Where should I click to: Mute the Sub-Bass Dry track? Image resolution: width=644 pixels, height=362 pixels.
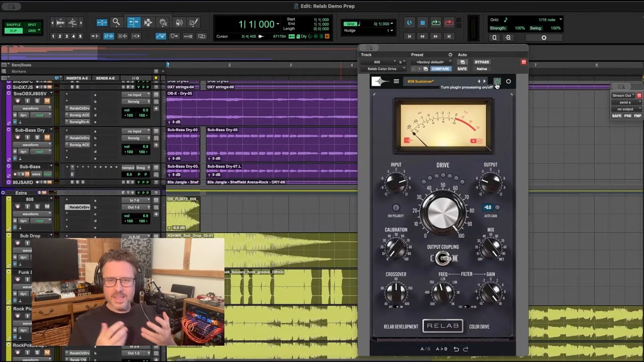coord(47,137)
